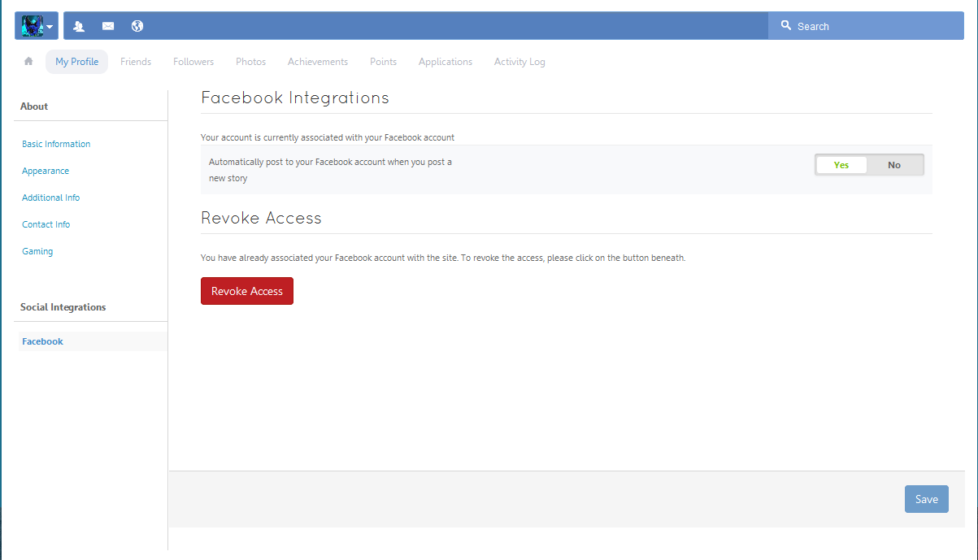
Task: Go to the home icon tab
Action: 28,61
